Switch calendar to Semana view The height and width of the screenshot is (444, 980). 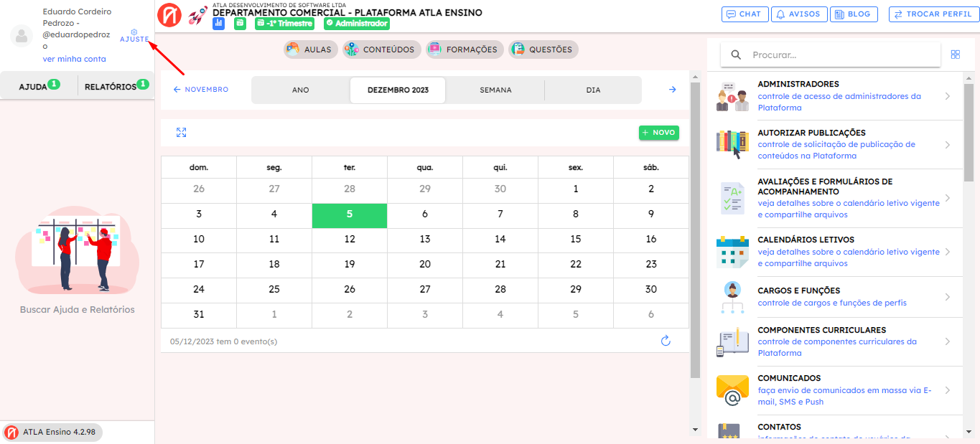point(495,90)
